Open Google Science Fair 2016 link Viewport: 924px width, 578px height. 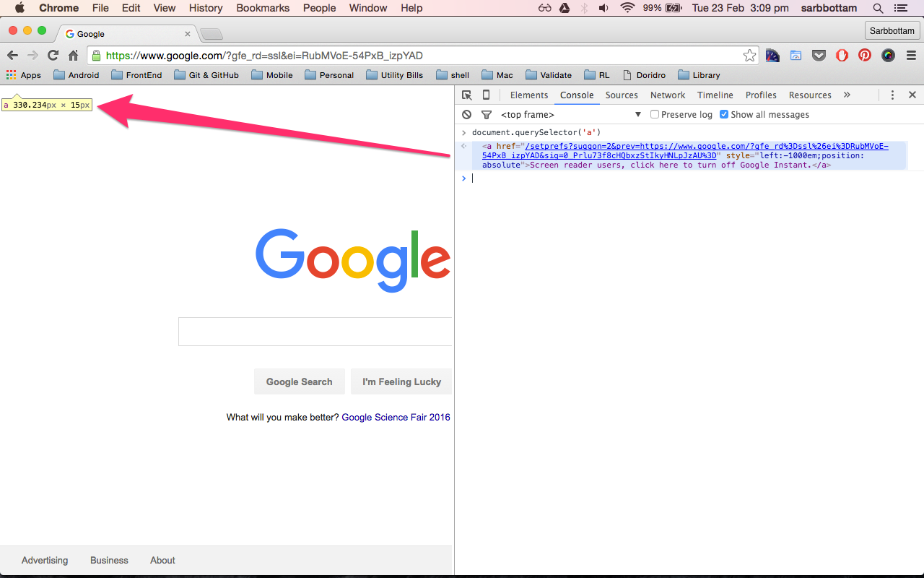[396, 417]
